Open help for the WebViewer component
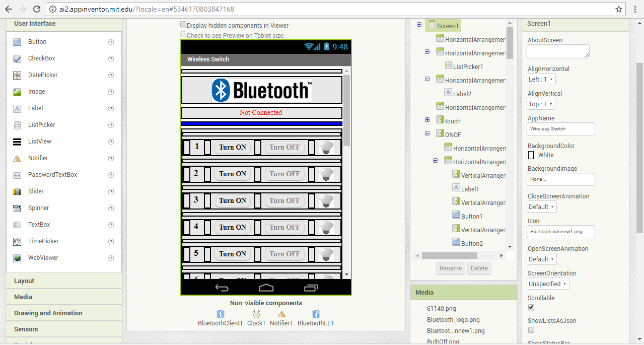The height and width of the screenshot is (345, 644). [x=111, y=258]
